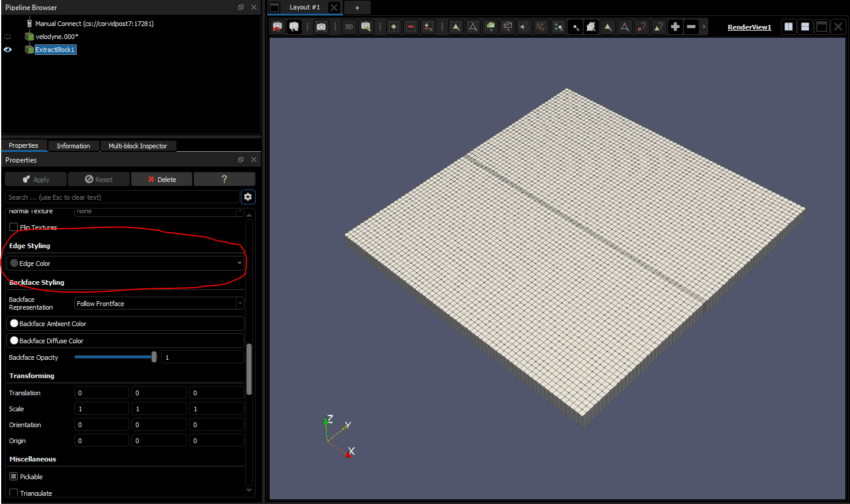Click the Hover Cells On question-mark icon
The width and height of the screenshot is (850, 504).
pyautogui.click(x=658, y=27)
